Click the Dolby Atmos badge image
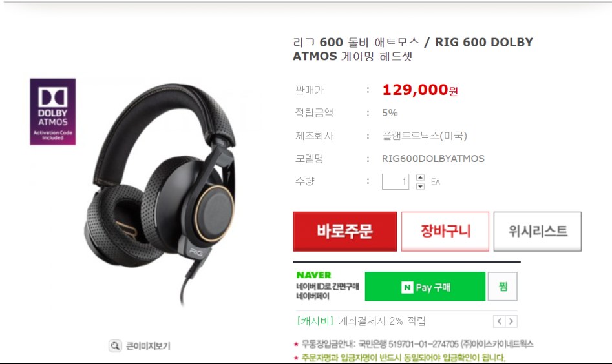The image size is (612, 364). pos(53,112)
